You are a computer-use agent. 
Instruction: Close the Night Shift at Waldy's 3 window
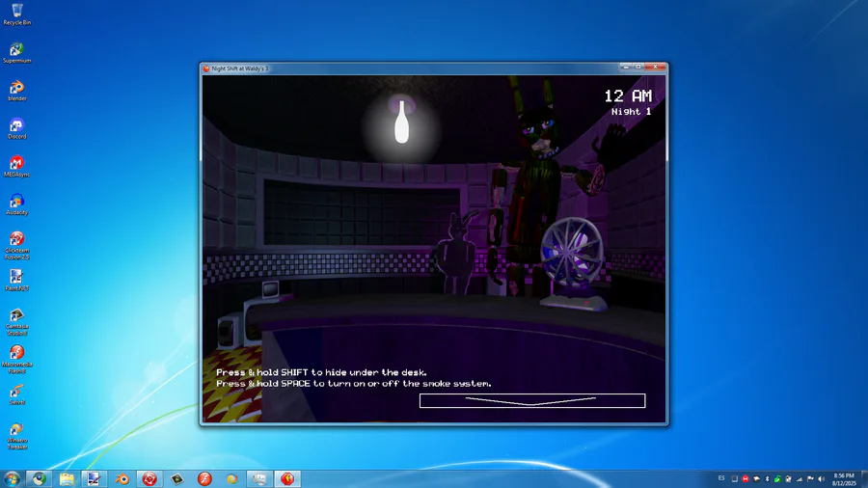(656, 67)
